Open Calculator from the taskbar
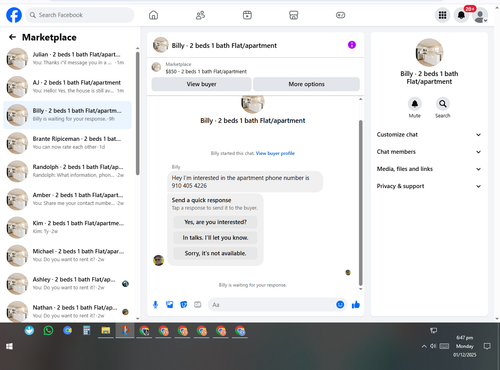The width and height of the screenshot is (500, 370). point(87,331)
